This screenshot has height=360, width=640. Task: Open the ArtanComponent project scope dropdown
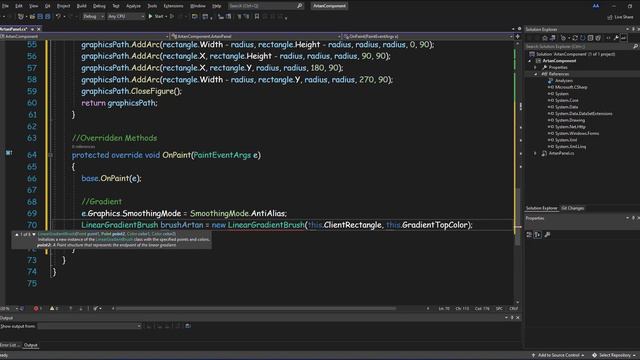pyautogui.click(x=84, y=36)
